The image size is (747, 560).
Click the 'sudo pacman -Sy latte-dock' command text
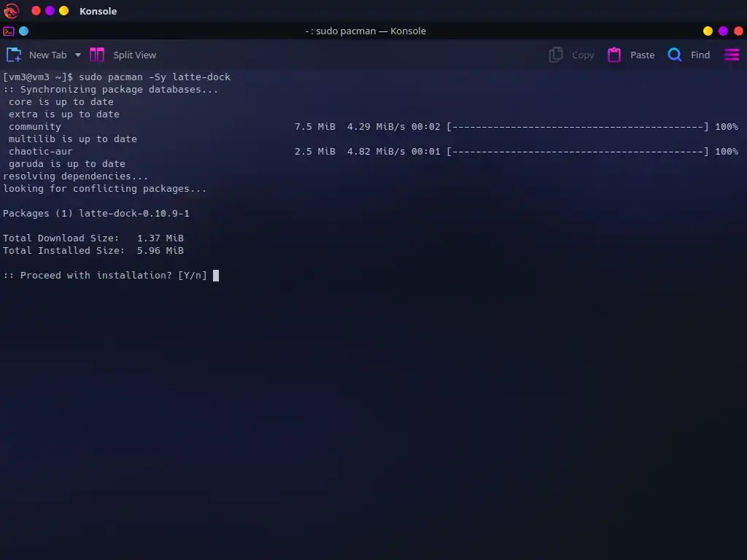pos(155,77)
